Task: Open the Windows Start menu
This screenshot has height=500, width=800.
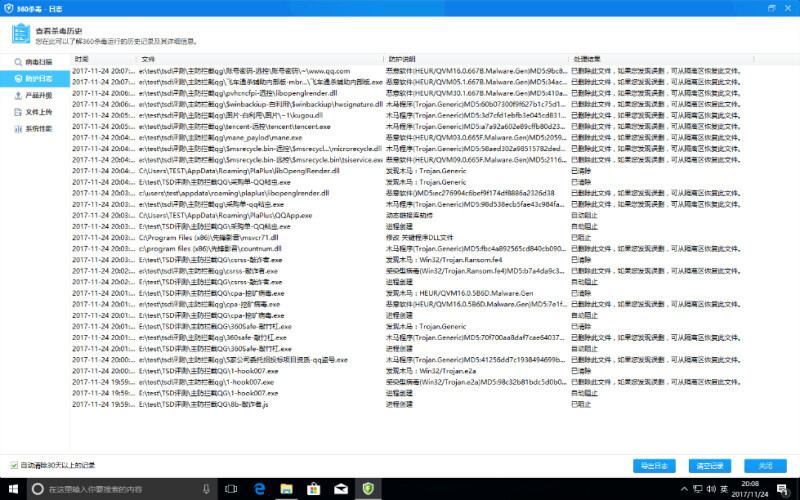Action: coord(12,489)
